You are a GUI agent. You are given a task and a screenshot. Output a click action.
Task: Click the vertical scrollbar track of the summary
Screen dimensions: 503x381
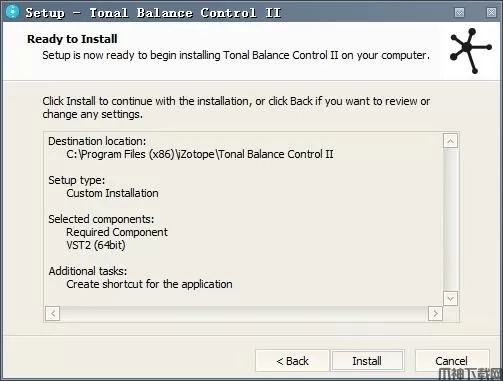(450, 220)
